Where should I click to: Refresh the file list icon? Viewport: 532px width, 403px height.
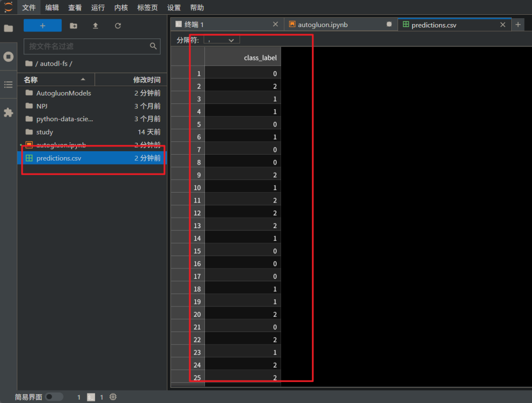coord(118,26)
